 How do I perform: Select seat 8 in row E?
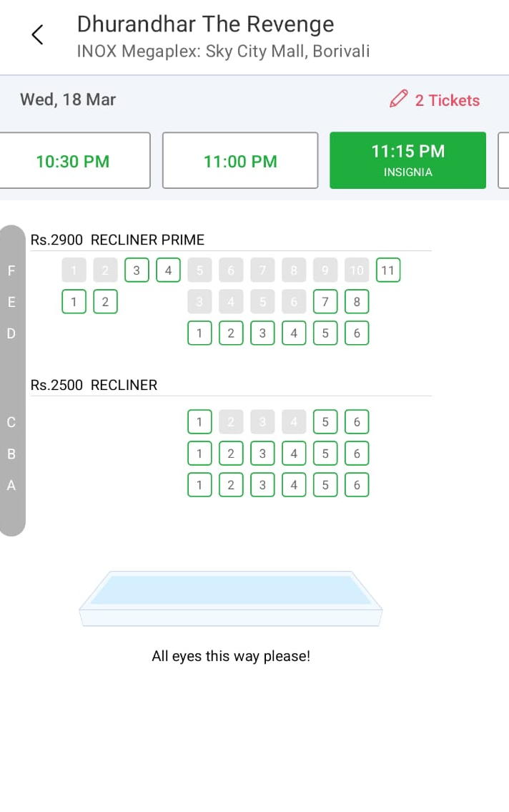point(357,302)
